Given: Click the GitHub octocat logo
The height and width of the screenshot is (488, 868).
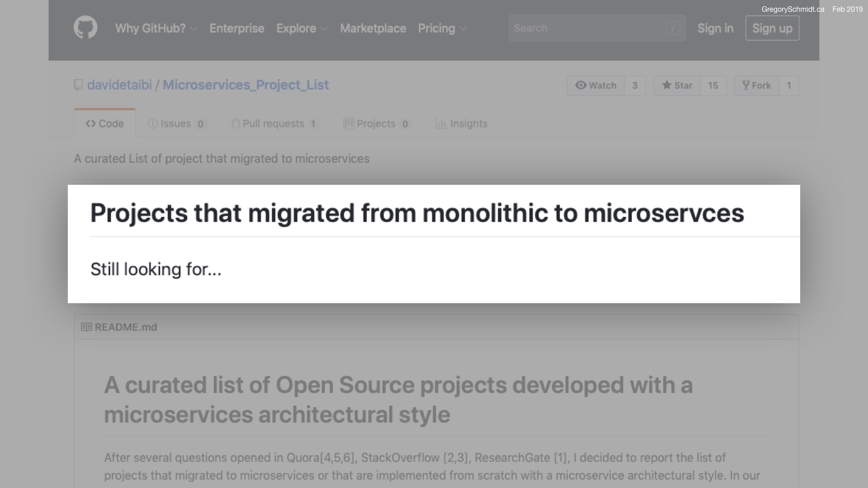Looking at the screenshot, I should coord(85,28).
